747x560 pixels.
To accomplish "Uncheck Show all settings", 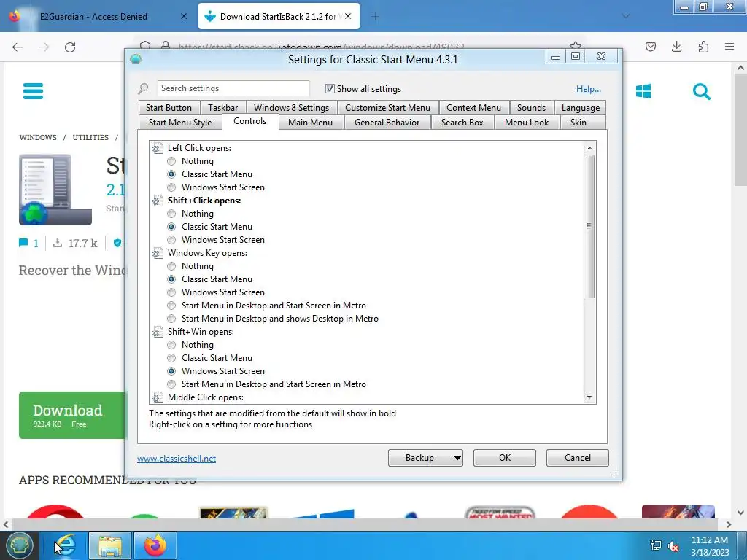I will [x=330, y=88].
